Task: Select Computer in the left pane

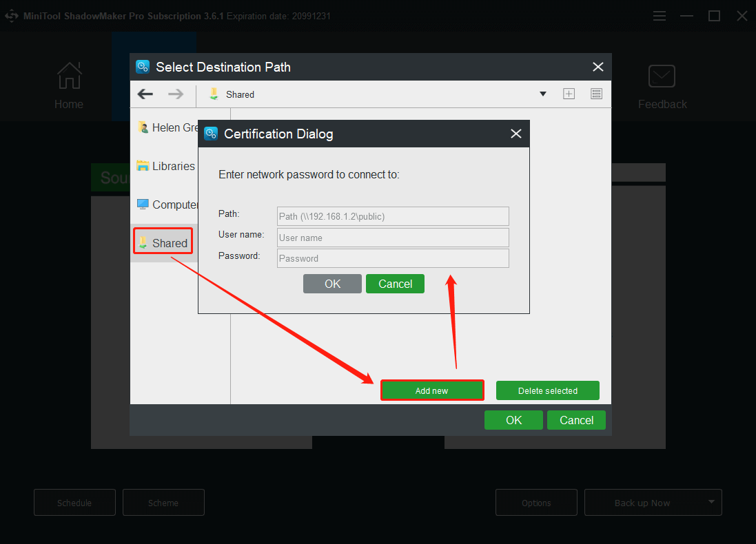Action: point(167,205)
